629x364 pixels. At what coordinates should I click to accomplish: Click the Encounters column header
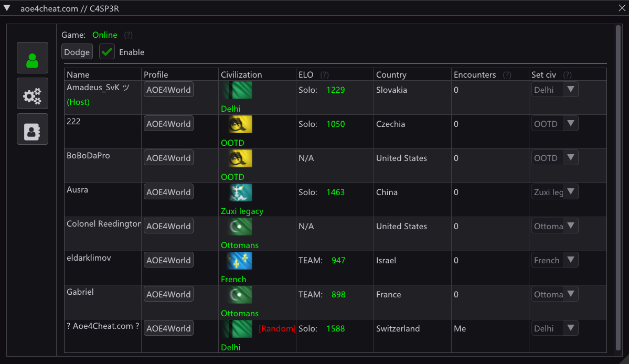click(475, 74)
